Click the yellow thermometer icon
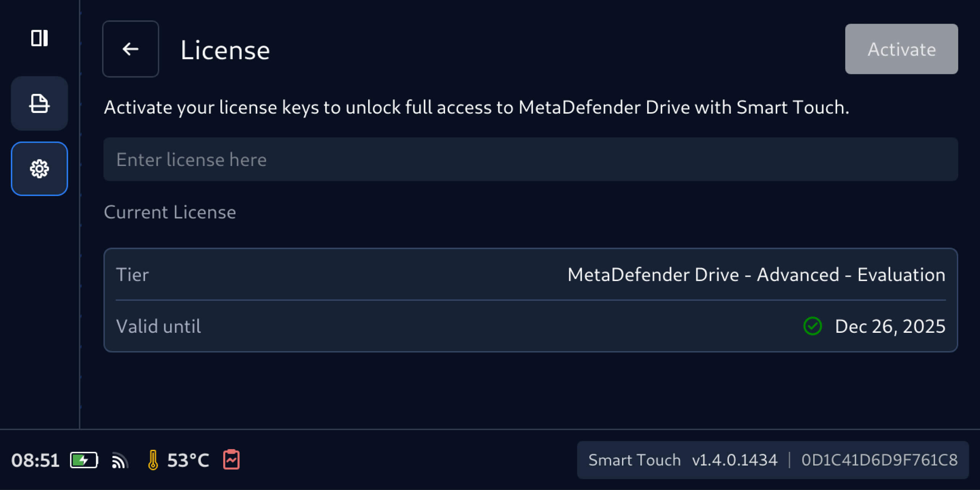Image resolution: width=980 pixels, height=490 pixels. point(153,460)
